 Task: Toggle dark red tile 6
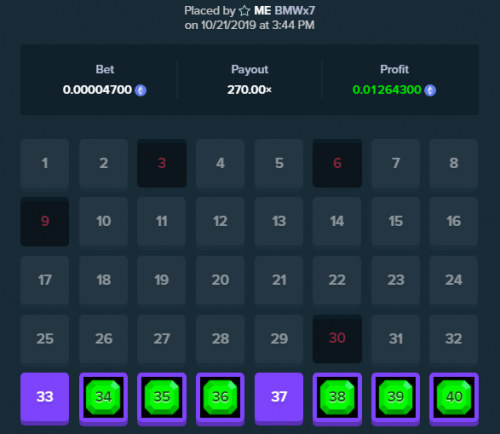pos(337,163)
